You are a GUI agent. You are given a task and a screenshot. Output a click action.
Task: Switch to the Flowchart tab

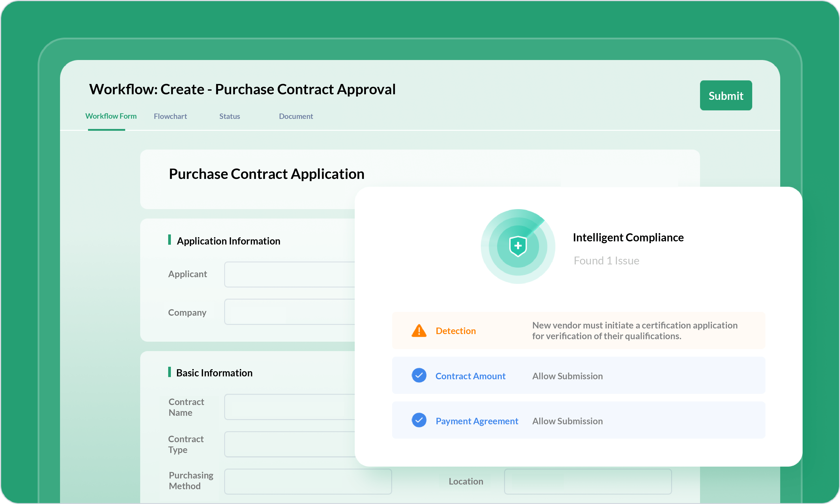170,116
